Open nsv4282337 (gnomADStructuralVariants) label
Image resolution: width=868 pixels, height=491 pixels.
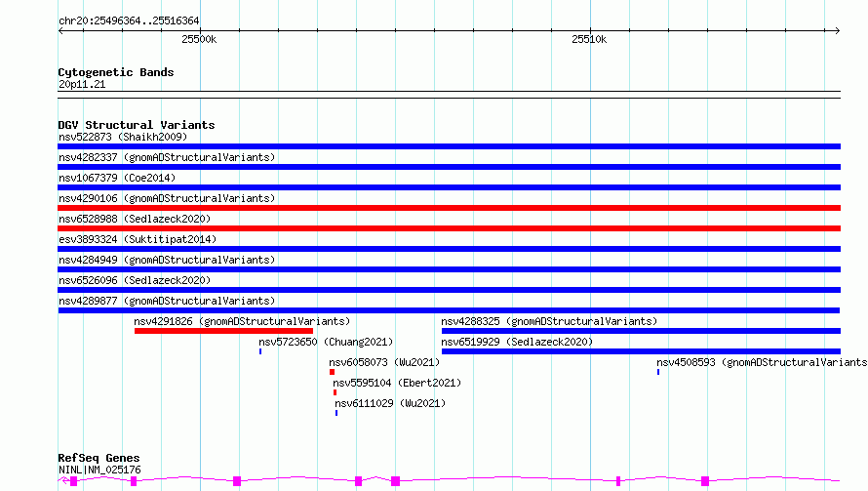pyautogui.click(x=167, y=157)
